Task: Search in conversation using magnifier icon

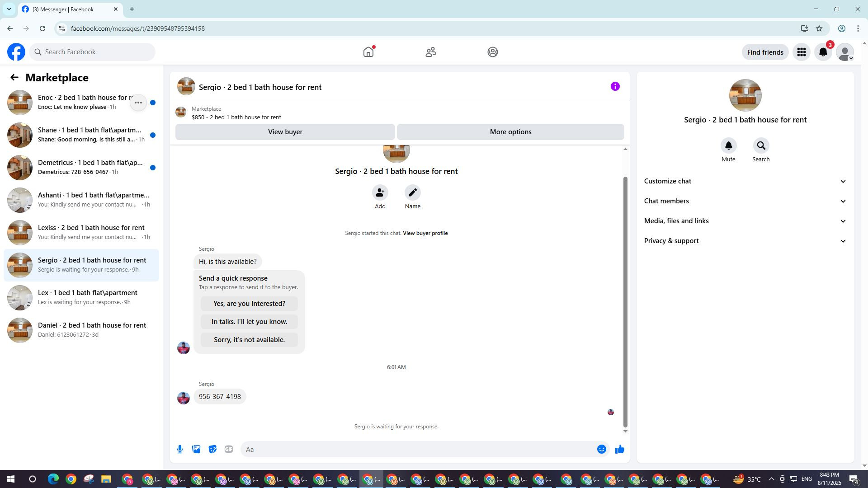Action: [761, 146]
